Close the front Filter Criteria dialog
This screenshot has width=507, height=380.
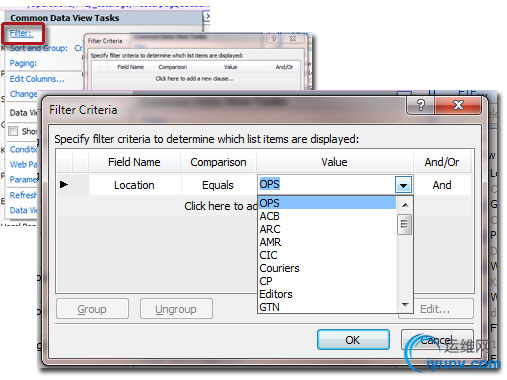[x=458, y=105]
